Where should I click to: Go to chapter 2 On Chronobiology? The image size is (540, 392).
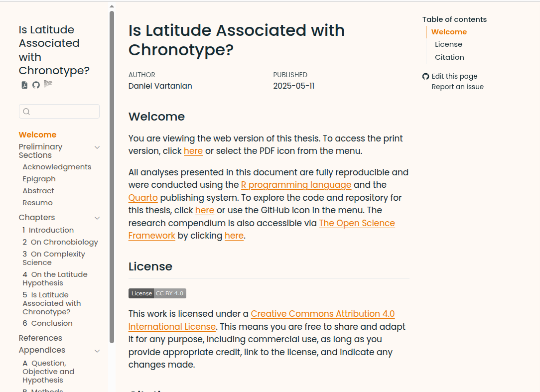(60, 242)
